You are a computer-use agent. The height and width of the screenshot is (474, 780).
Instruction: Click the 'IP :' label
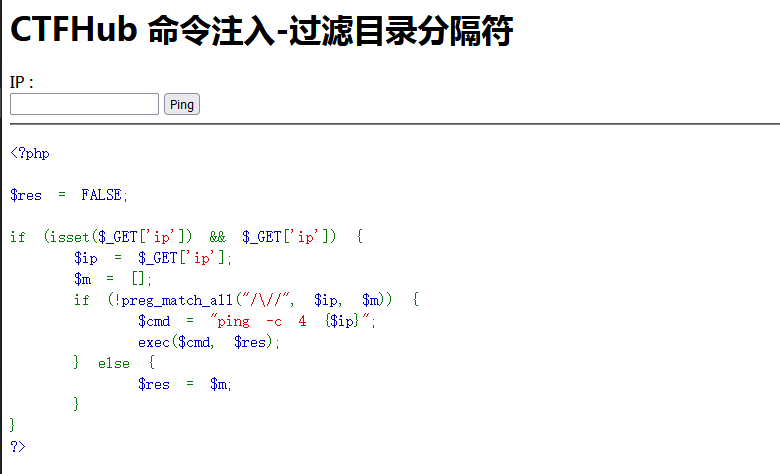22,82
